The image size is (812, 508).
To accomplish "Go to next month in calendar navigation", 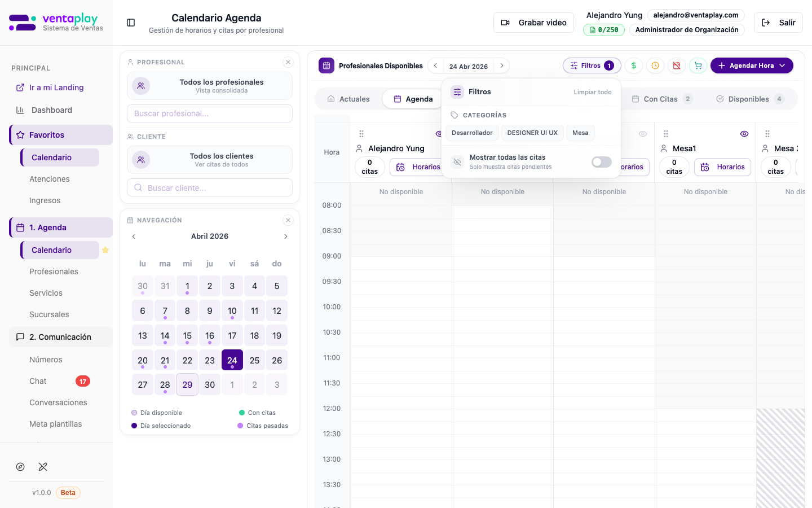I will click(286, 237).
